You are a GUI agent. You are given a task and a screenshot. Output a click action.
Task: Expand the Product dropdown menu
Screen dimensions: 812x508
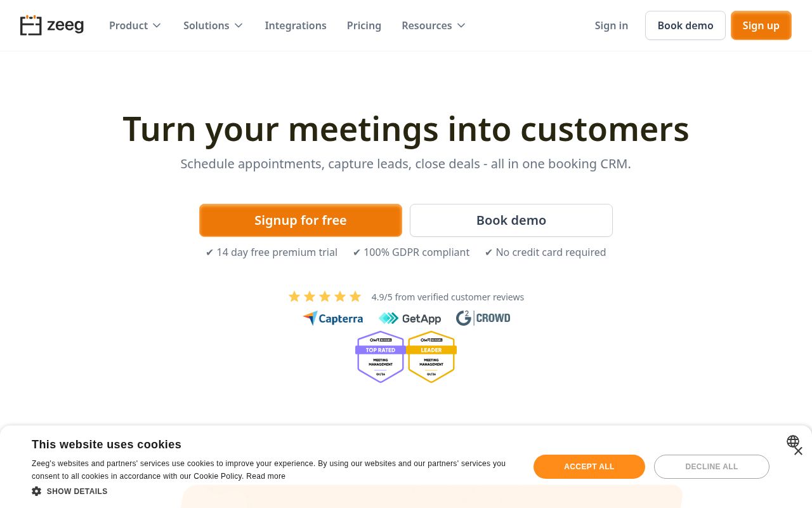135,25
